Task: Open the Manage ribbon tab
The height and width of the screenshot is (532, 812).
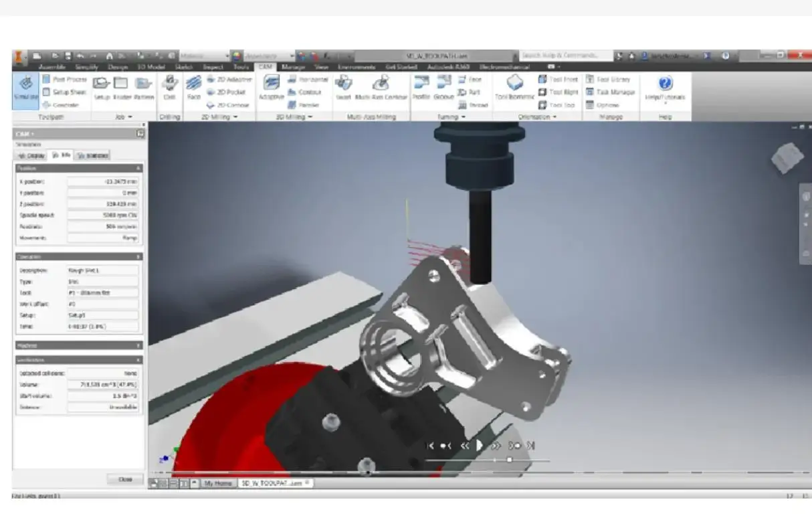Action: 292,67
